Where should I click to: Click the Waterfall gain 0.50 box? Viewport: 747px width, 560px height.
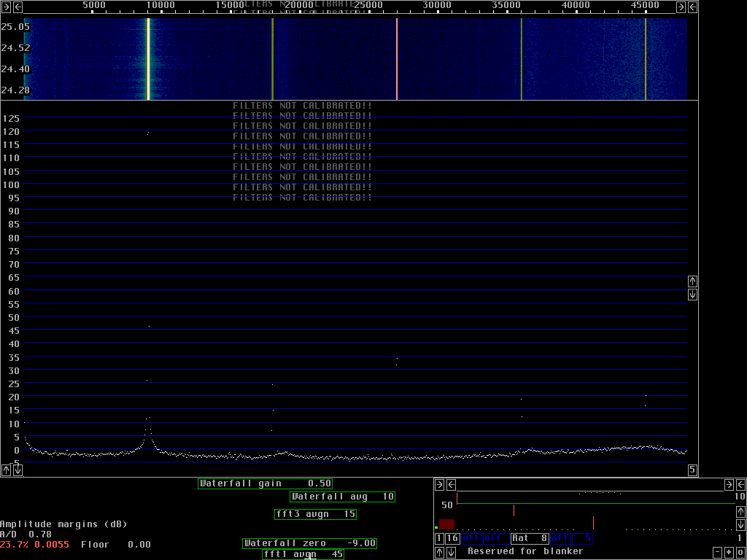265,484
